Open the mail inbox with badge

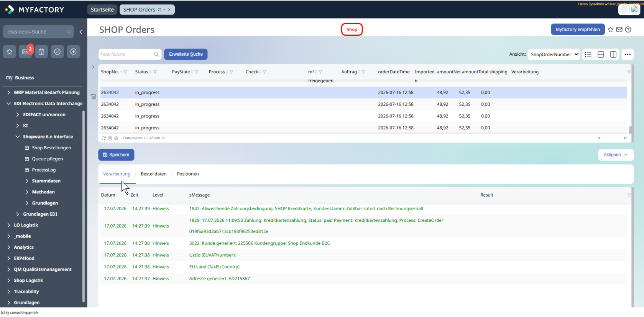click(25, 51)
